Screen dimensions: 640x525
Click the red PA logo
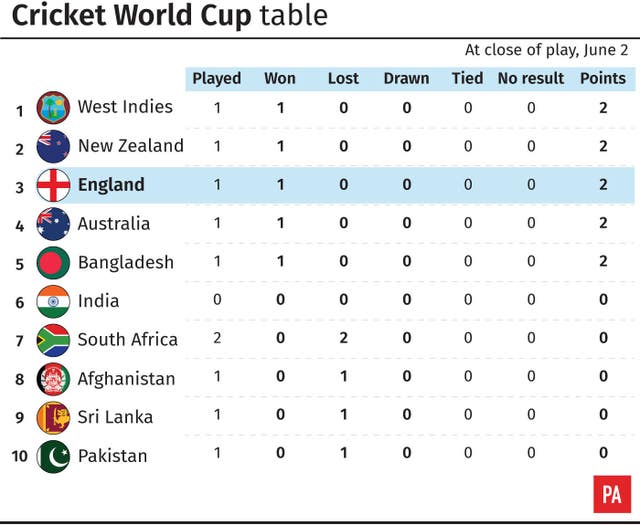(x=612, y=494)
